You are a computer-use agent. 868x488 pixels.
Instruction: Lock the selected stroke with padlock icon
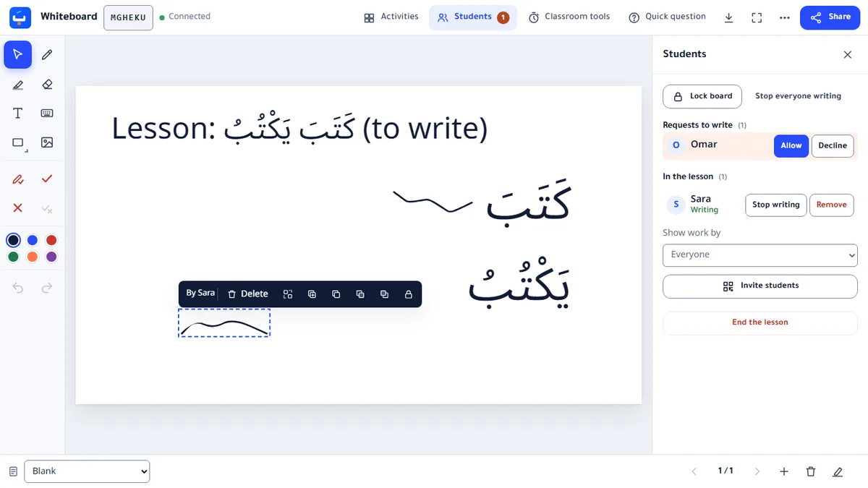coord(409,294)
